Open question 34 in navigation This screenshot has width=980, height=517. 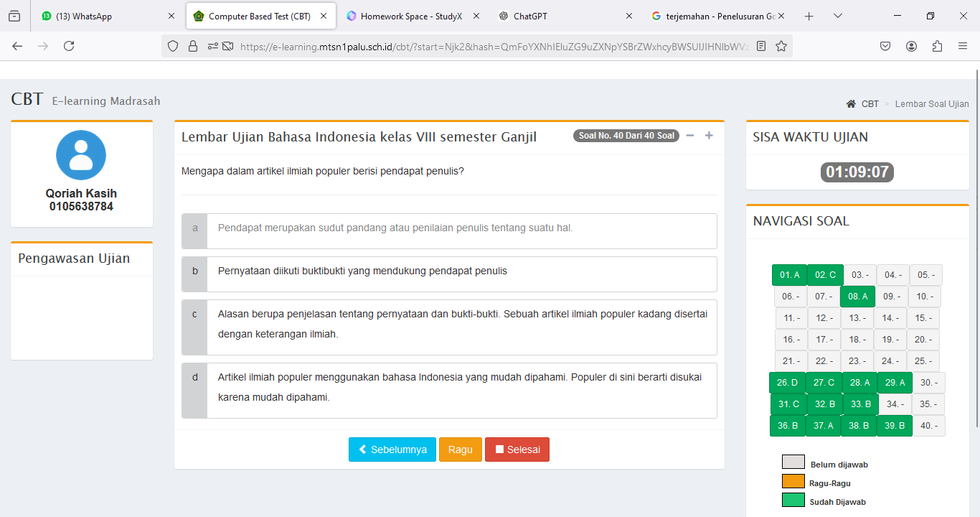[895, 404]
